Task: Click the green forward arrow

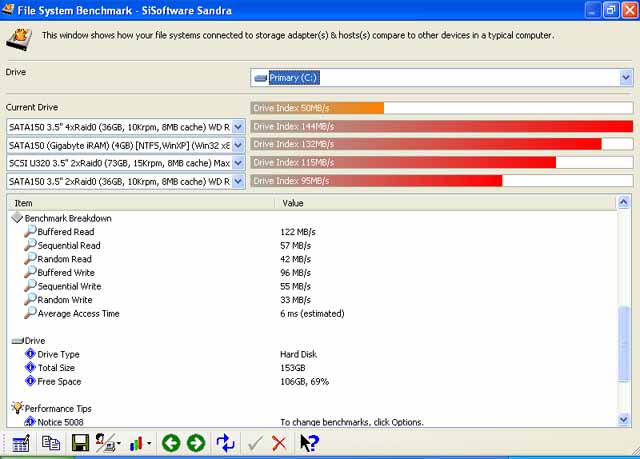Action: tap(196, 443)
